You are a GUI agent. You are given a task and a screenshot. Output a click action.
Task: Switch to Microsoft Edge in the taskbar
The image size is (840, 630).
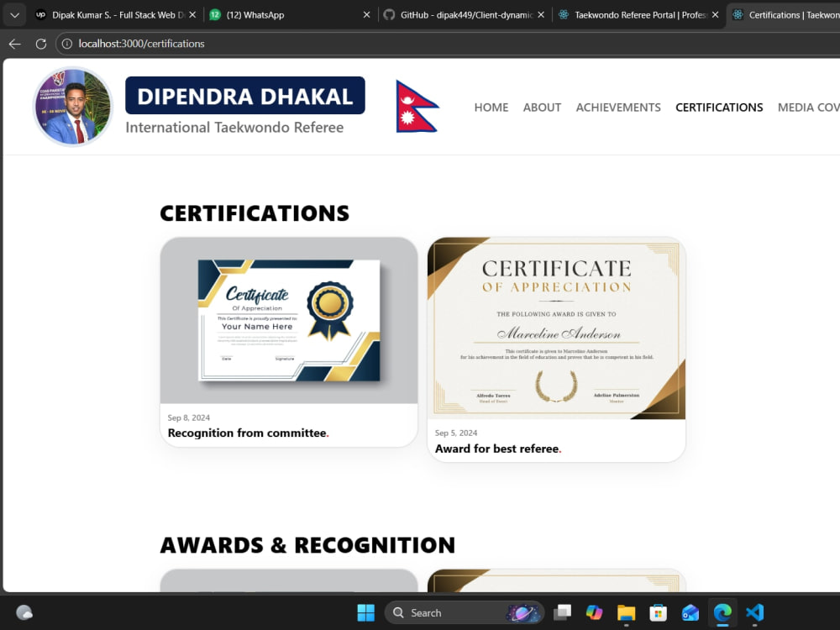coord(722,612)
